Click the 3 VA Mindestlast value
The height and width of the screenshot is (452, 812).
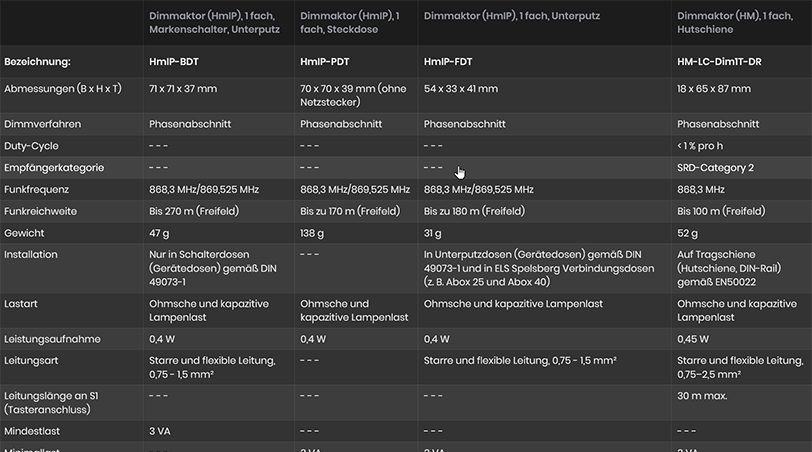point(160,431)
